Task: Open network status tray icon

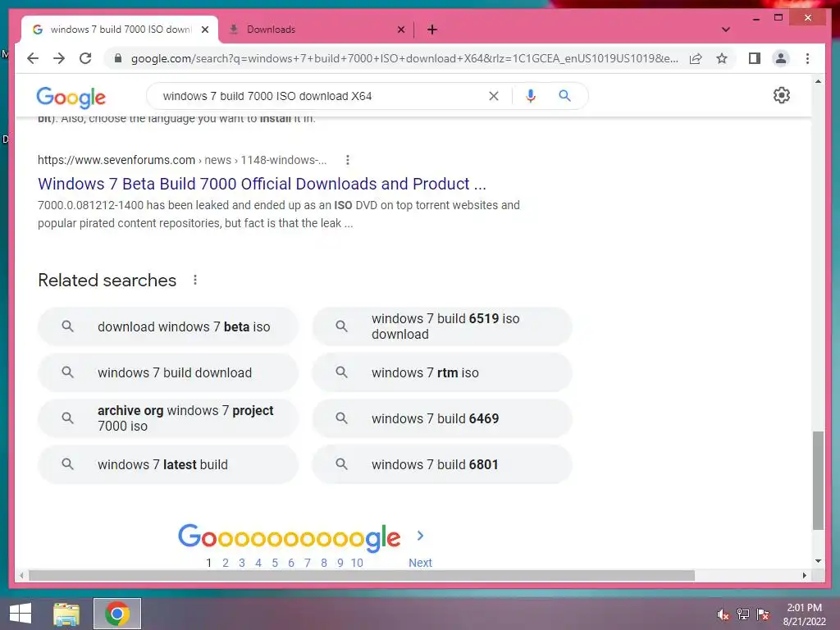Action: pyautogui.click(x=743, y=614)
